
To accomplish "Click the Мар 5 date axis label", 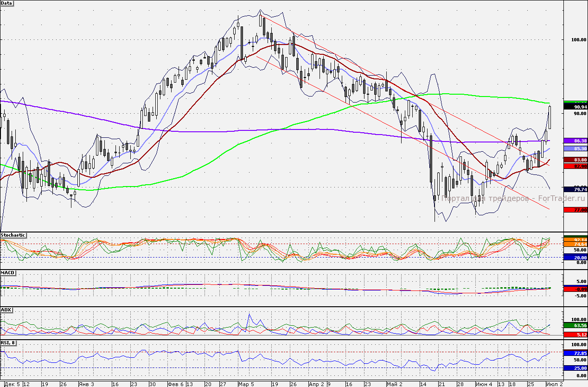I will click(x=246, y=384).
